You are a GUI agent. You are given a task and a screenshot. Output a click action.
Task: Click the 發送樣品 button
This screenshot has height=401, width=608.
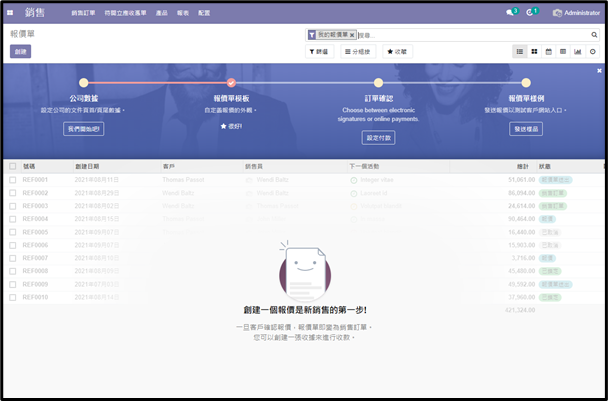(x=526, y=129)
